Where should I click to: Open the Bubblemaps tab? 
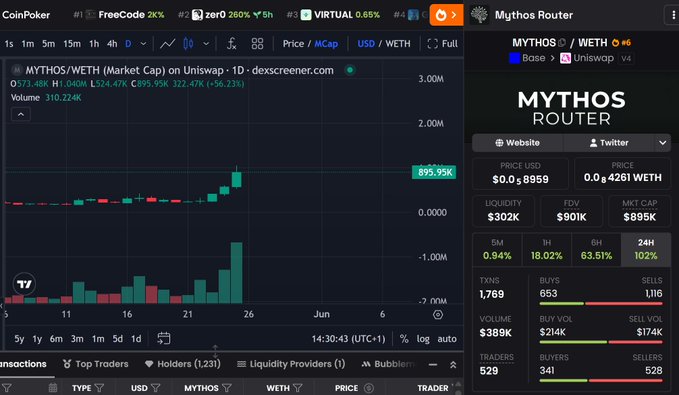click(388, 364)
